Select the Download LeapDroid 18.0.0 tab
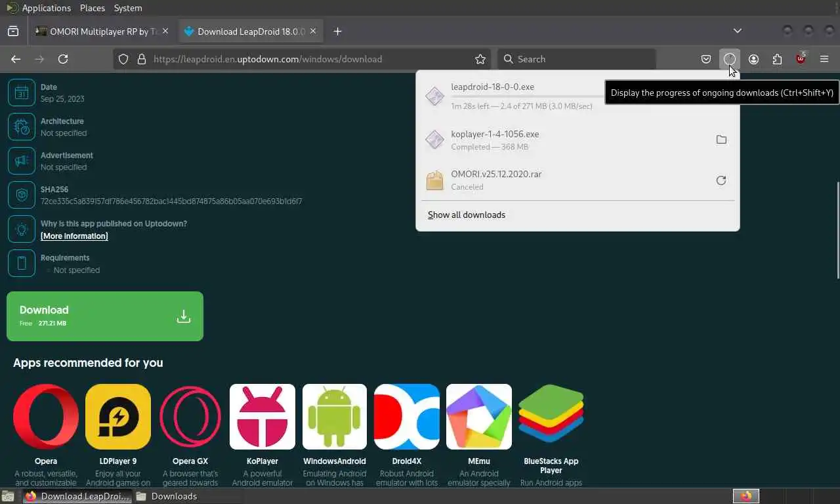Image resolution: width=840 pixels, height=504 pixels. click(250, 31)
